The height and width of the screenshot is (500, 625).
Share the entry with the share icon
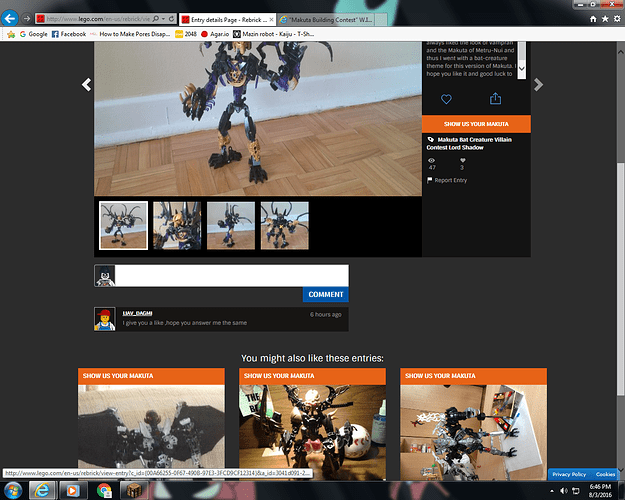[x=495, y=98]
